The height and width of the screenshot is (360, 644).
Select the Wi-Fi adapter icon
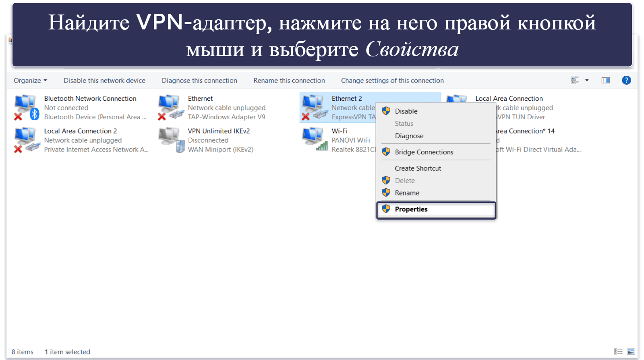point(315,139)
